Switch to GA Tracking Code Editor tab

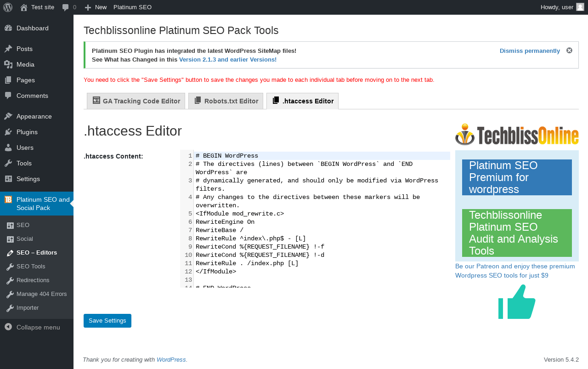pos(136,101)
